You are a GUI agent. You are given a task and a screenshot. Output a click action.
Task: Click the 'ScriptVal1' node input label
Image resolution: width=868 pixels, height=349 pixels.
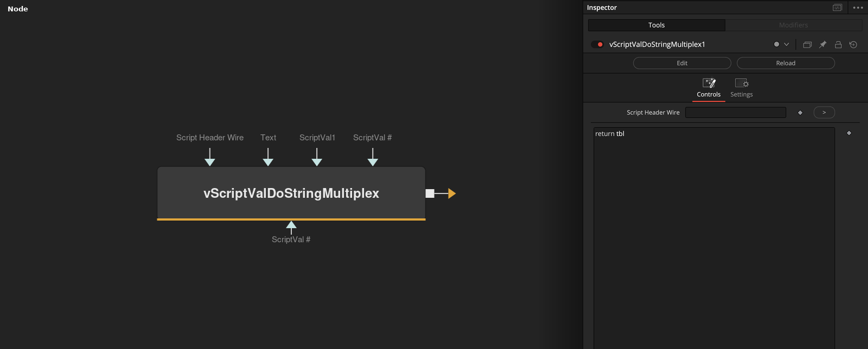click(317, 138)
